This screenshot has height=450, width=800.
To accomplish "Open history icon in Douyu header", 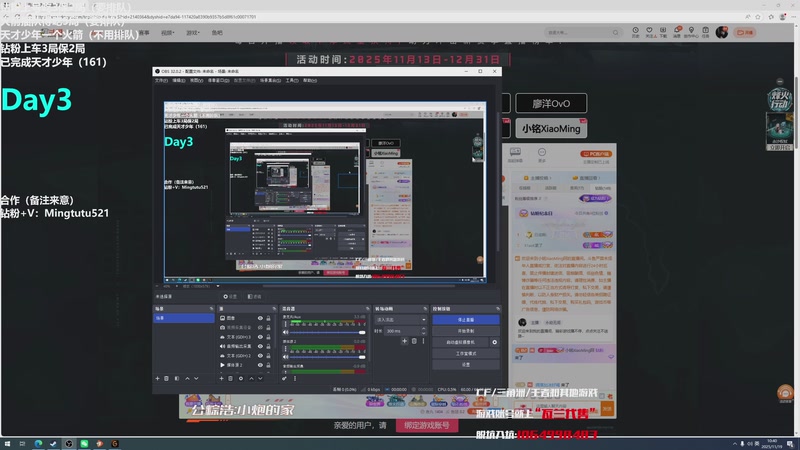I will coord(635,32).
